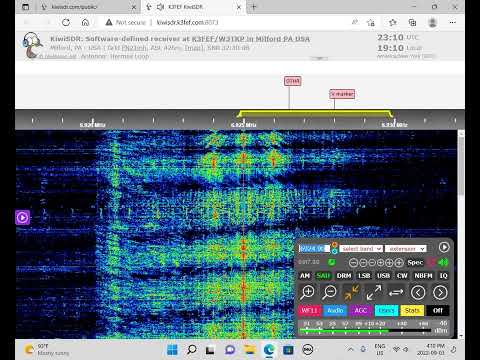Click the green speaker mute icon
480x360 pixels.
pyautogui.click(x=444, y=262)
